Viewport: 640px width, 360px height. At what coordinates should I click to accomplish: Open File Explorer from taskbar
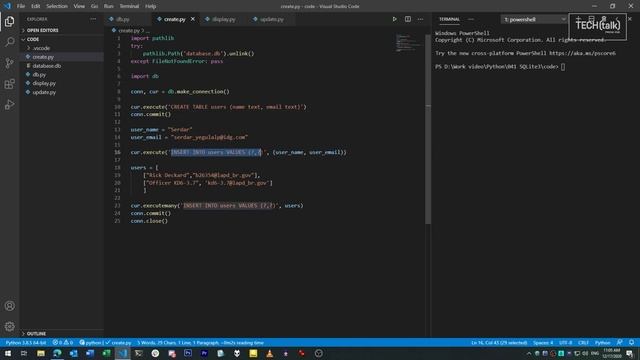(41, 353)
